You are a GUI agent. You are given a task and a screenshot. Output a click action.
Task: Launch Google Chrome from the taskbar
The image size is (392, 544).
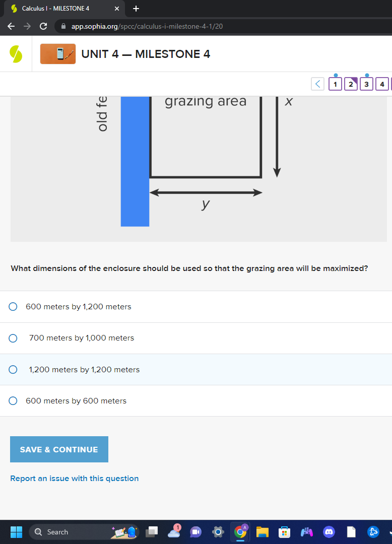click(240, 532)
